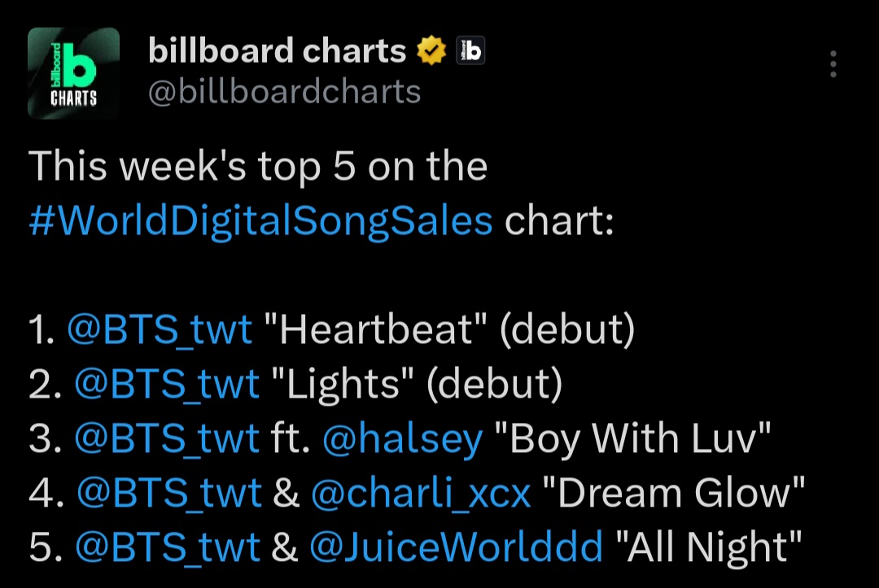Open the @halsey mention
Image resolution: width=879 pixels, height=588 pixels.
coord(403,438)
